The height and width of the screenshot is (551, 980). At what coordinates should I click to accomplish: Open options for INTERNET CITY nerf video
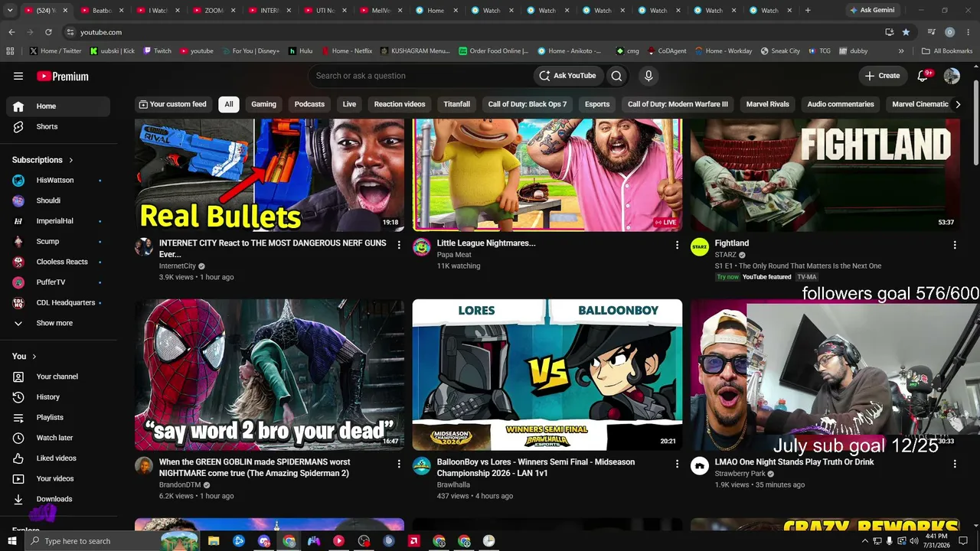pos(399,245)
